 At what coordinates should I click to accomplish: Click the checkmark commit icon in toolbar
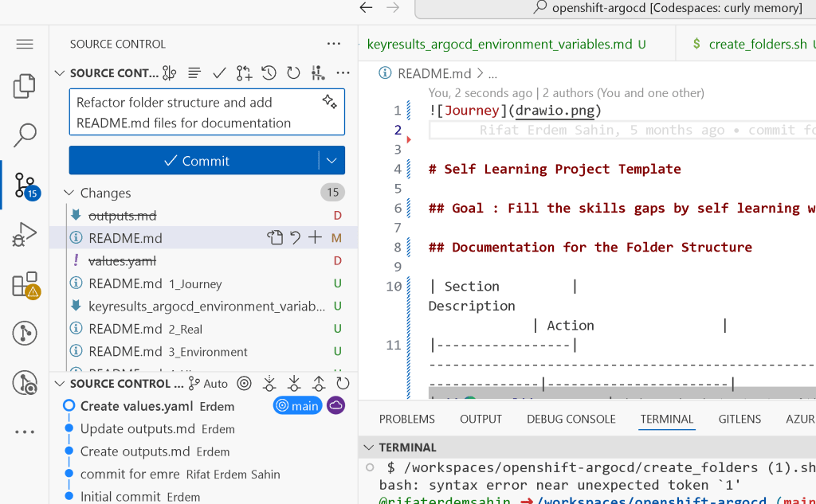point(219,73)
